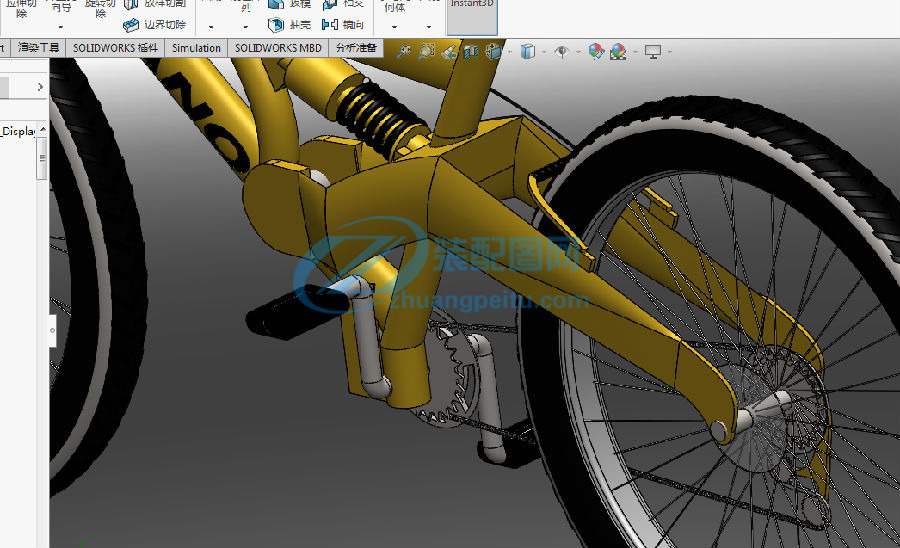900x548 pixels.
Task: Choose the 抽壳 shell tool
Action: (x=290, y=25)
